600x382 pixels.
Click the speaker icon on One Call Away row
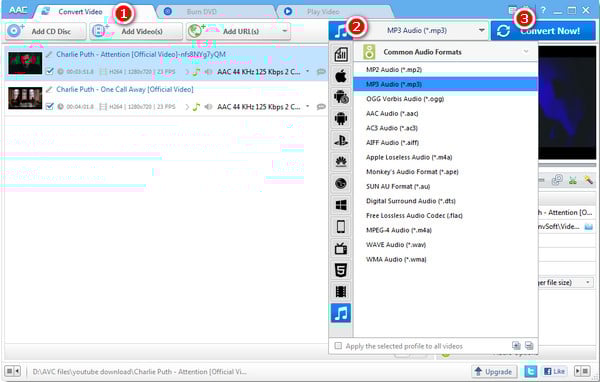(208, 107)
